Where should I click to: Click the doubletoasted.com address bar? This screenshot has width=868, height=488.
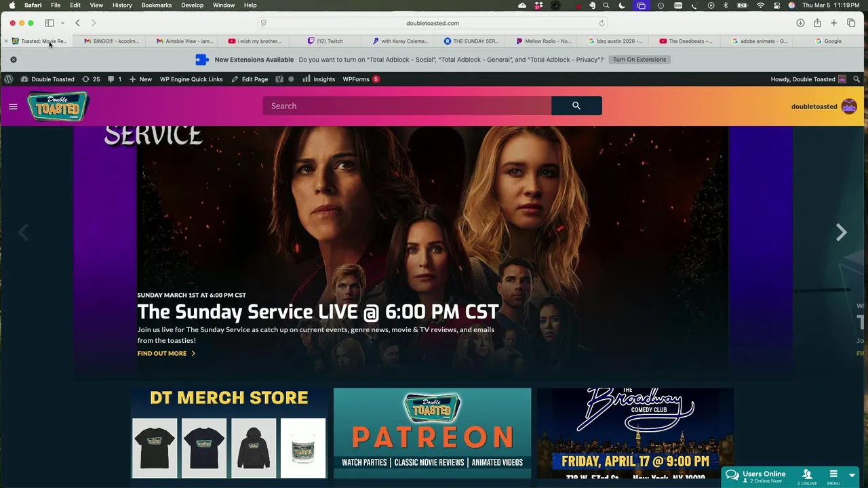433,23
